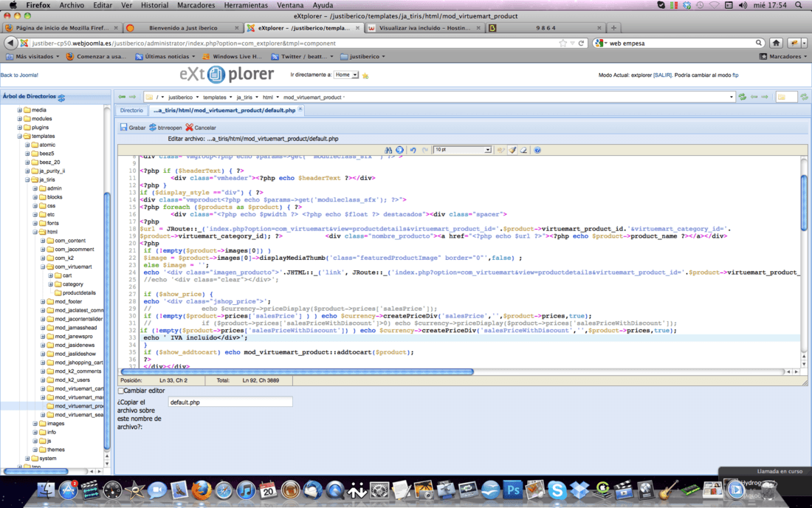Viewport: 812px width, 508px height.
Task: Open the editor search binoculars tool
Action: (x=388, y=150)
